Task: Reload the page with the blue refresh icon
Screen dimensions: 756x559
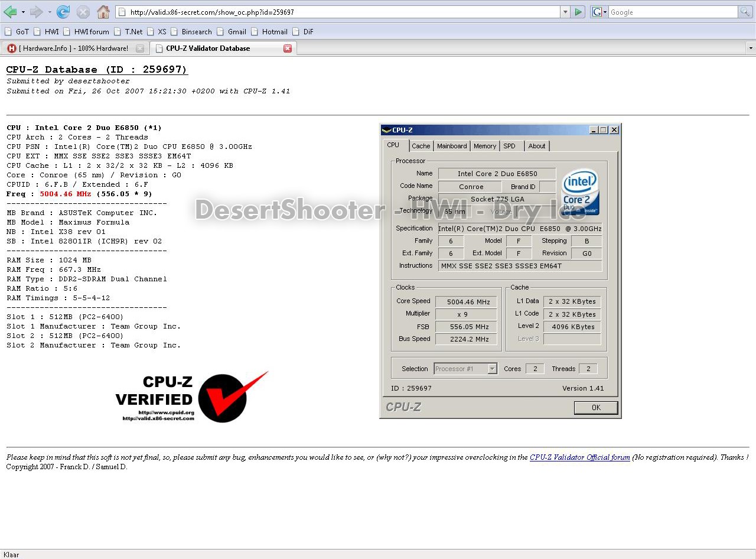Action: pyautogui.click(x=63, y=12)
